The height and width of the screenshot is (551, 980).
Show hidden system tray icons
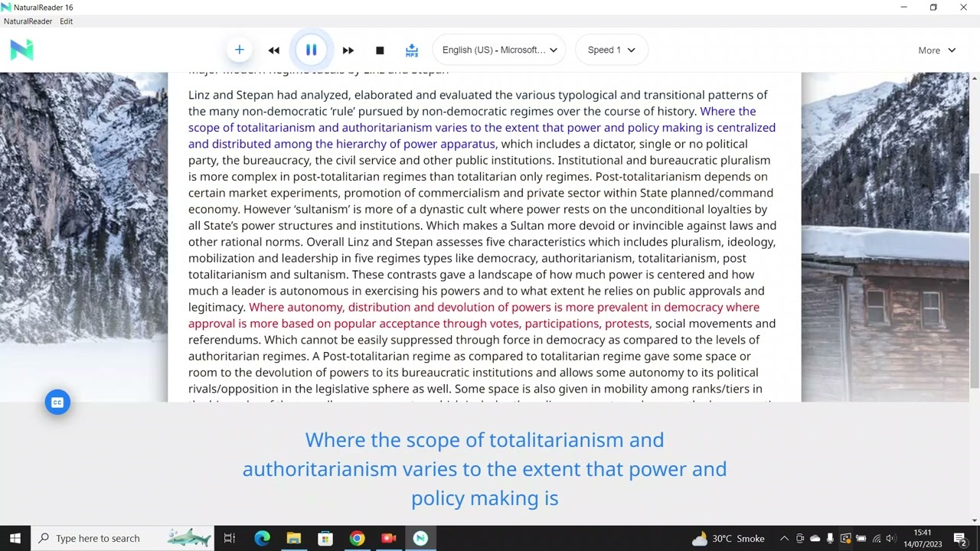click(784, 539)
